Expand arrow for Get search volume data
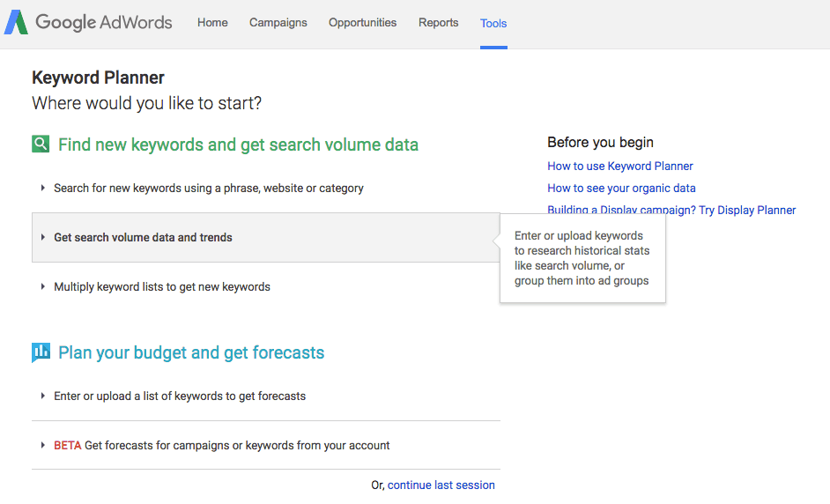Viewport: 830px width, 504px height. tap(43, 237)
